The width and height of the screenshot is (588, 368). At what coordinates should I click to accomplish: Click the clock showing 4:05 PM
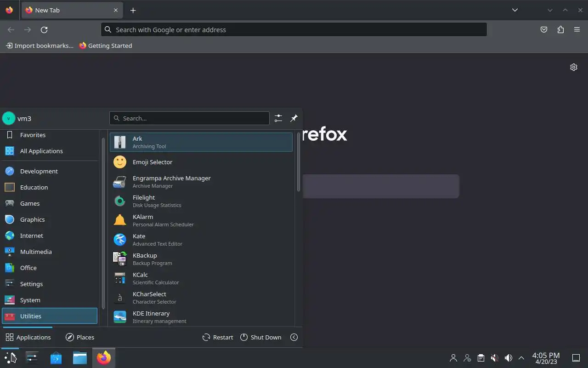pyautogui.click(x=546, y=358)
